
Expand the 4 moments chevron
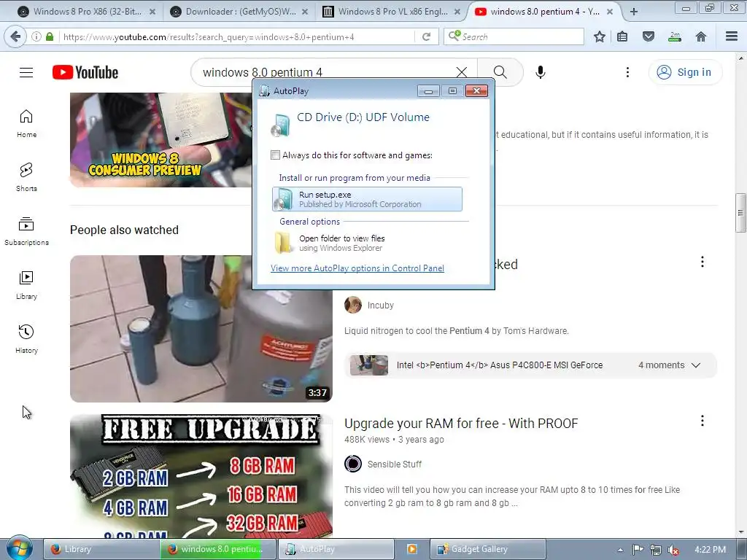coord(696,365)
